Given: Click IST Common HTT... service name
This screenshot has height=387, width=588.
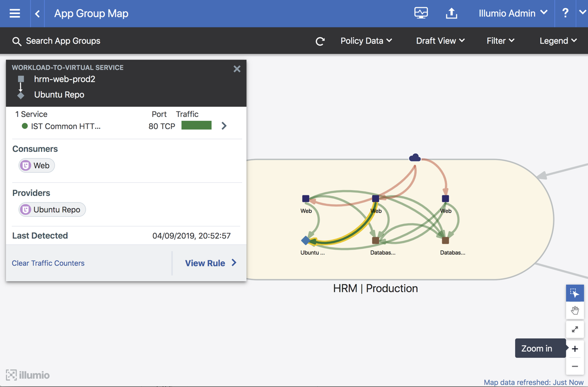Looking at the screenshot, I should [65, 126].
